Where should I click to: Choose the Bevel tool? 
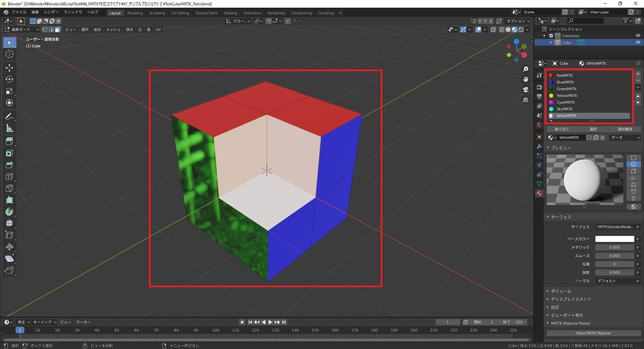pos(9,165)
